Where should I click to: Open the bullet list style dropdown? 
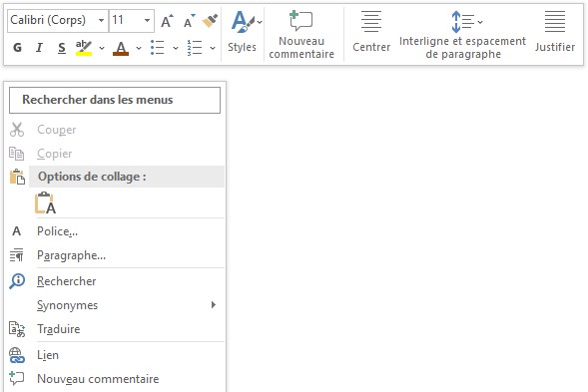pyautogui.click(x=175, y=48)
